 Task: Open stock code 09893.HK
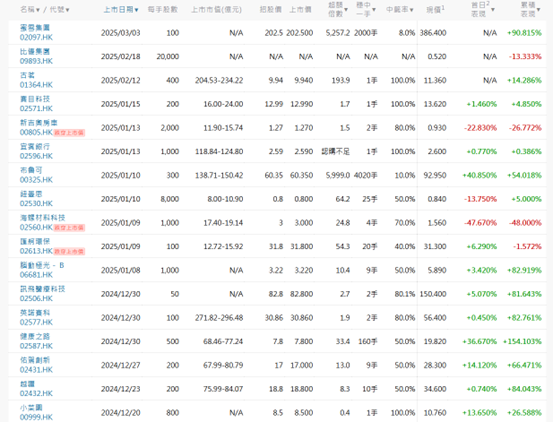tap(36, 61)
